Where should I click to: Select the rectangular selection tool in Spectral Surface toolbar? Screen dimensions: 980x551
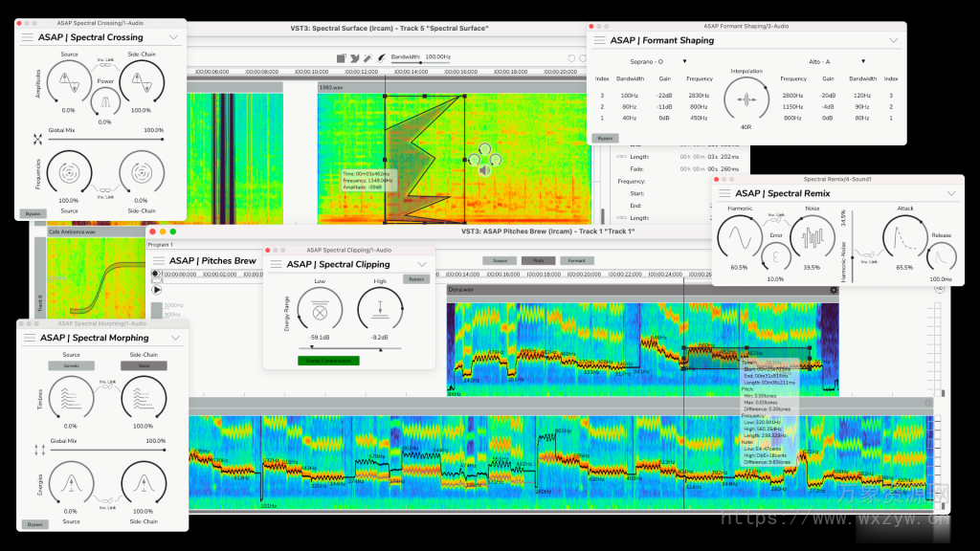tap(341, 57)
